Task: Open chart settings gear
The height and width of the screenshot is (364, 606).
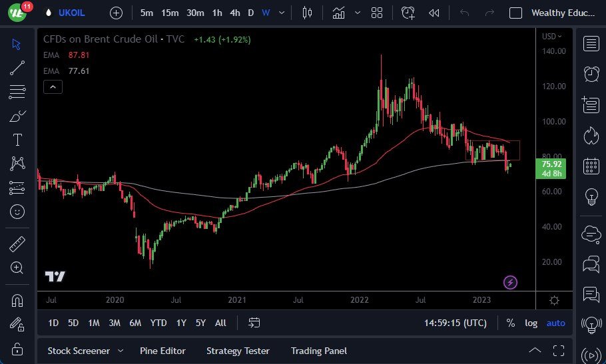Action: coord(554,300)
